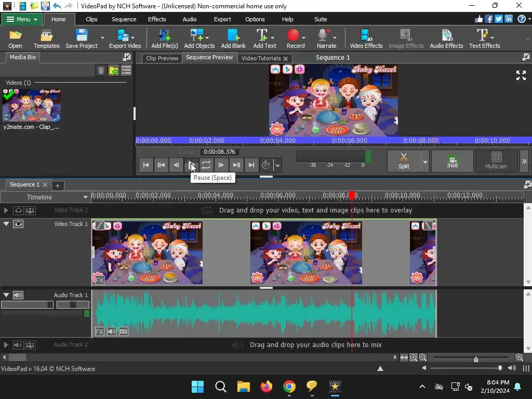532x399 pixels.
Task: Open the Windows Start menu
Action: 197,386
